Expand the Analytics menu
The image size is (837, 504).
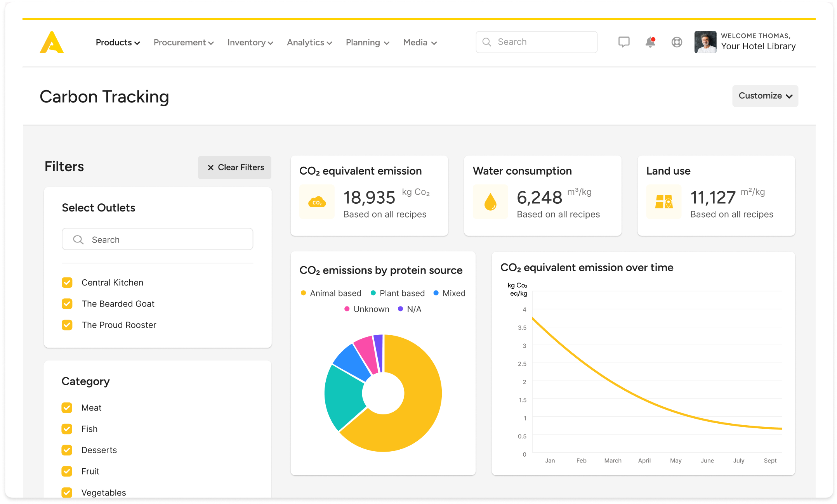(x=309, y=42)
